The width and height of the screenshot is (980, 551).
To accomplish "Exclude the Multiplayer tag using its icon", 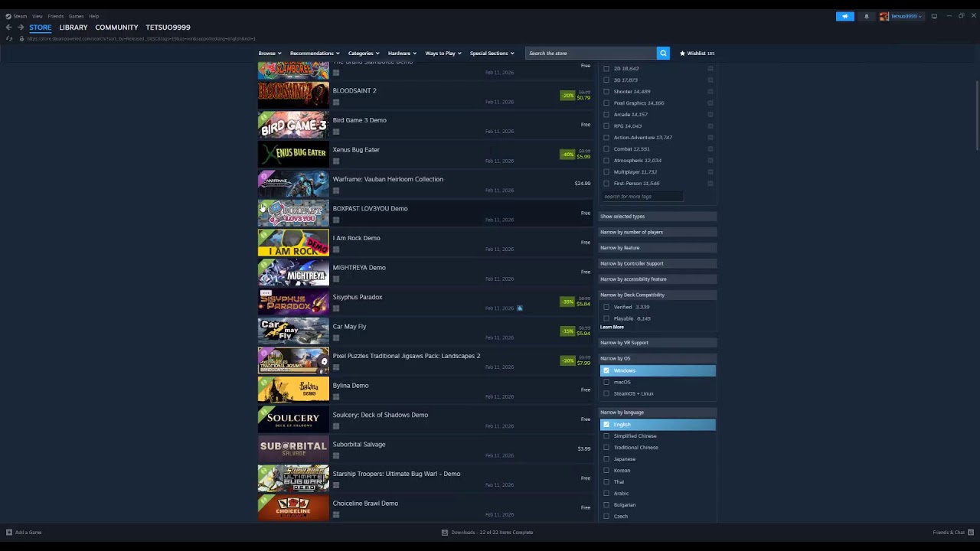I will [x=710, y=172].
